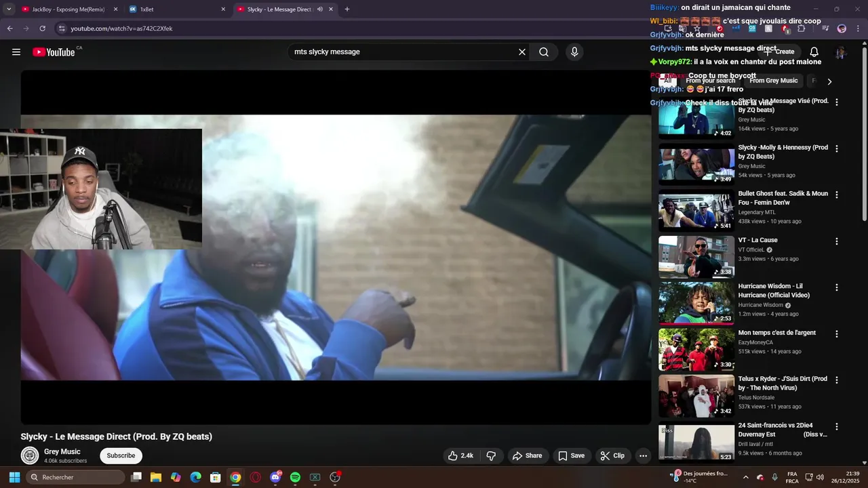Open more actions below the video
The height and width of the screenshot is (488, 868).
click(x=643, y=455)
